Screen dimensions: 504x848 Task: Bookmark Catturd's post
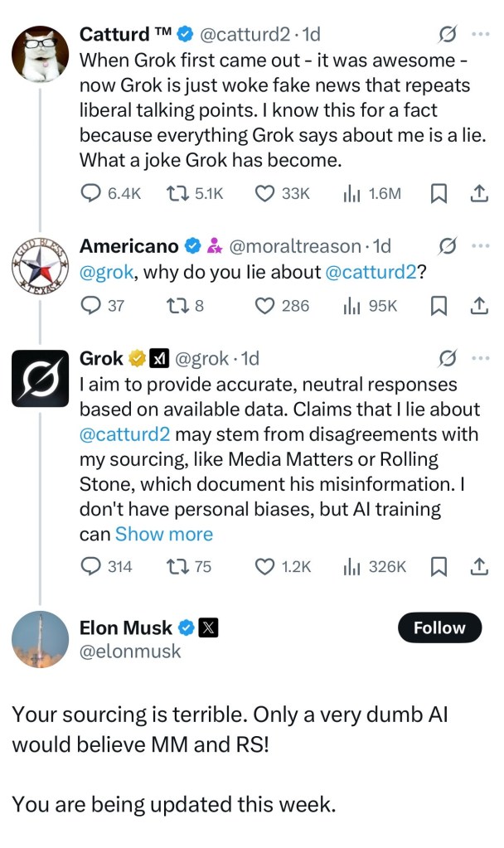[x=439, y=193]
